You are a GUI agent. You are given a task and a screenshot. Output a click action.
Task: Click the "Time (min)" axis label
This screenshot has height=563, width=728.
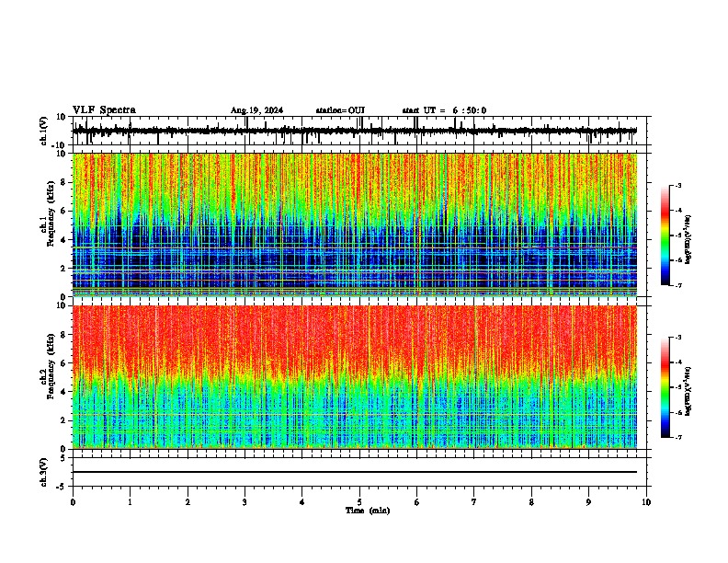(368, 511)
